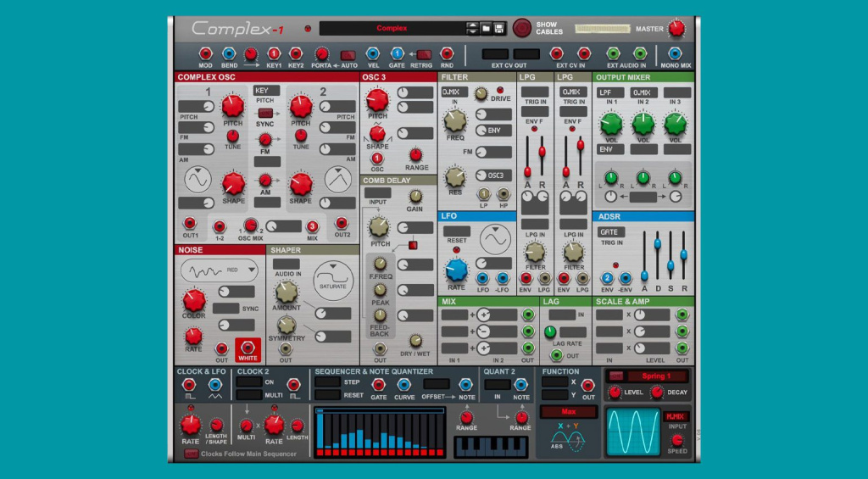Click the LAG RATE green knob
This screenshot has height=479, width=868.
point(549,332)
